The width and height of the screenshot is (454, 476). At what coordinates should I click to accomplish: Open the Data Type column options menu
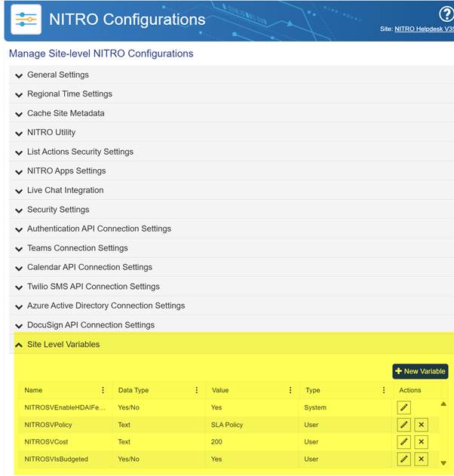(x=197, y=390)
